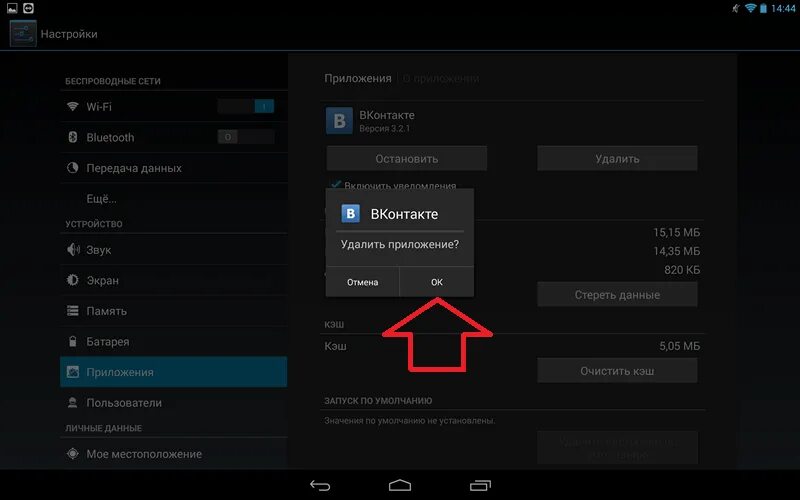Click the battery icon next to Батарея
Screen dimensions: 800x500
coord(72,341)
